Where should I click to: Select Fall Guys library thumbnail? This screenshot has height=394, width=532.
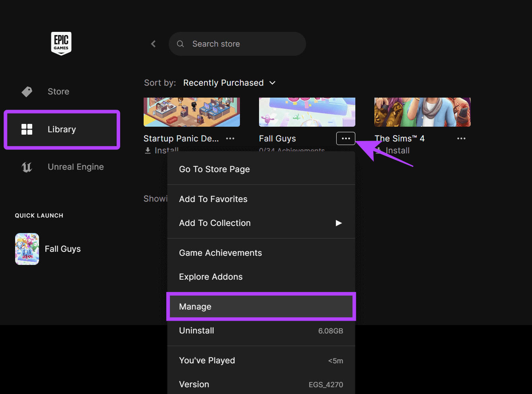point(307,112)
